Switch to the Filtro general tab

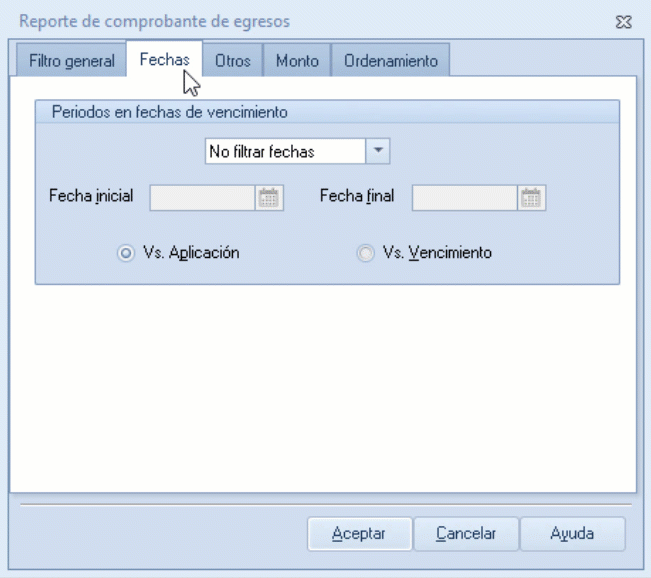click(x=72, y=61)
